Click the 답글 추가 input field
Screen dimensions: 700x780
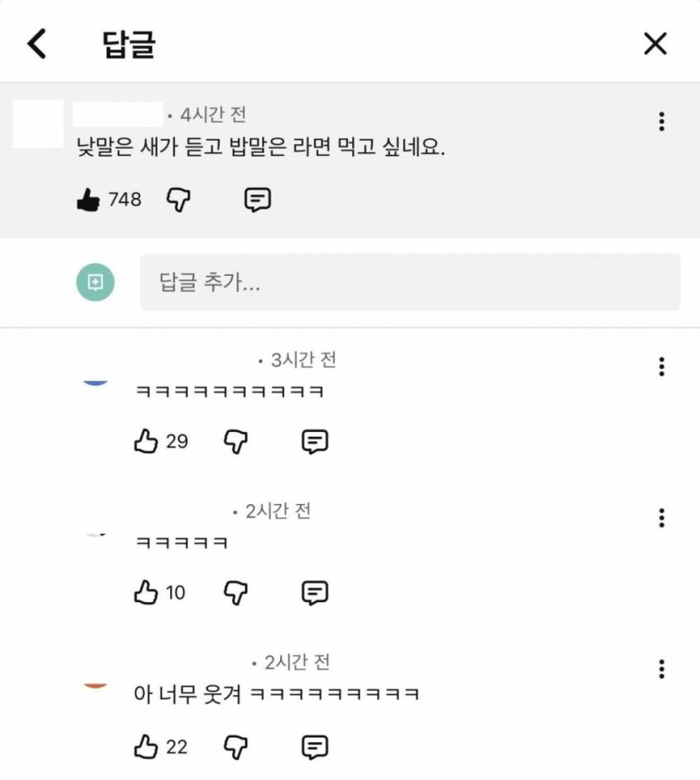(409, 283)
